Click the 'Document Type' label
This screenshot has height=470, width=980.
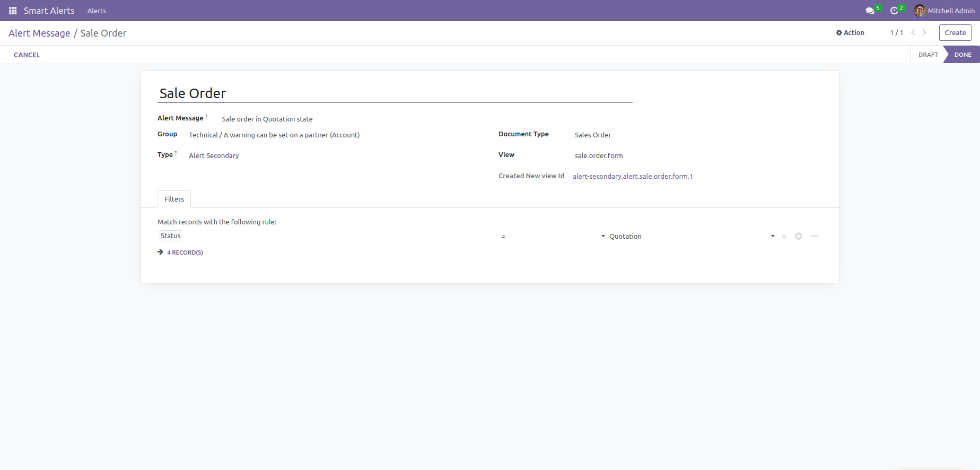(x=523, y=134)
